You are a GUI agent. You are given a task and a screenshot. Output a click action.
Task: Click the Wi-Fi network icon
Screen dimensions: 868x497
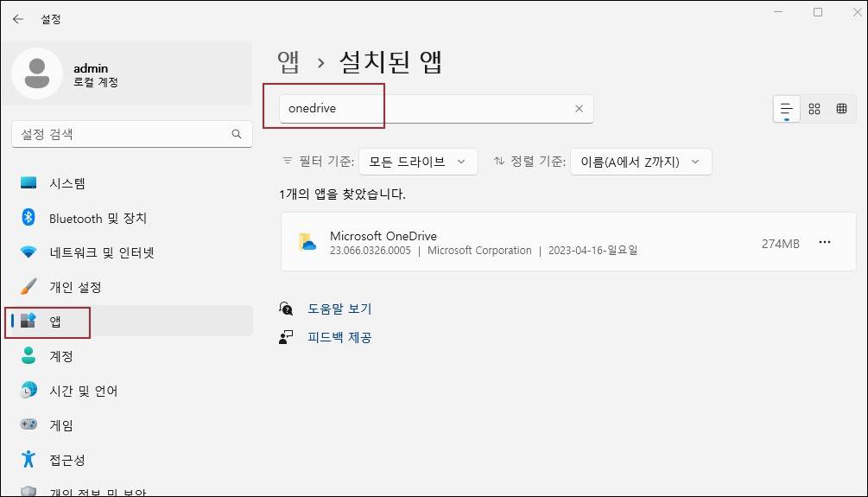point(29,252)
